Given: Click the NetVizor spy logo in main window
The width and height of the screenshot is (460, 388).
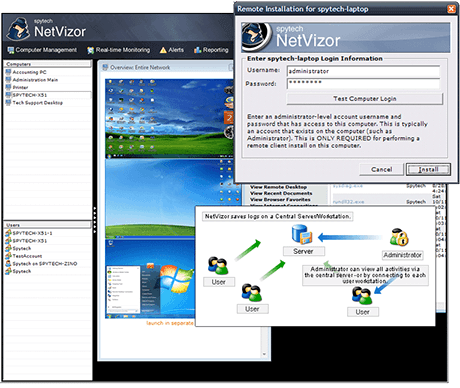Looking at the screenshot, I should [x=19, y=29].
